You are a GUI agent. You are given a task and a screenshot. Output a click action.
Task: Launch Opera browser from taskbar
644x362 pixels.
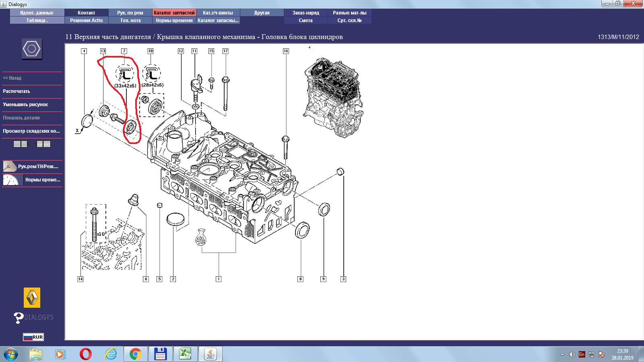(86, 354)
